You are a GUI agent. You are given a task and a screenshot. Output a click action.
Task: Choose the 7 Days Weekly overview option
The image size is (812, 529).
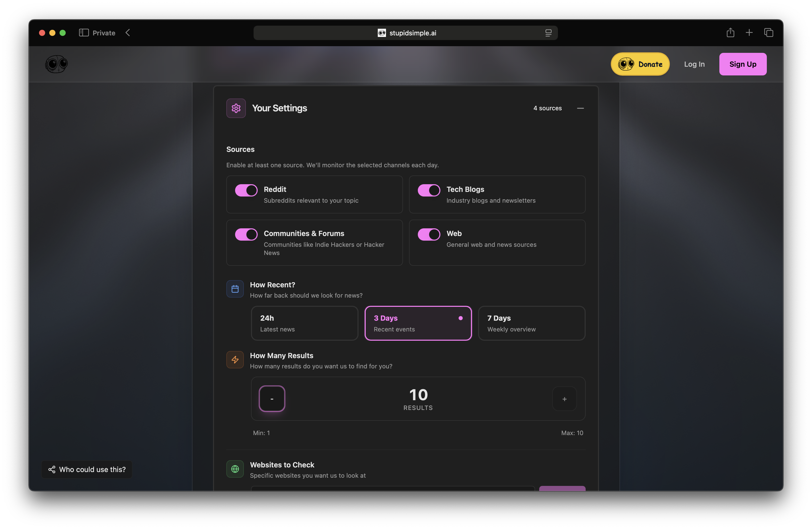coord(531,323)
